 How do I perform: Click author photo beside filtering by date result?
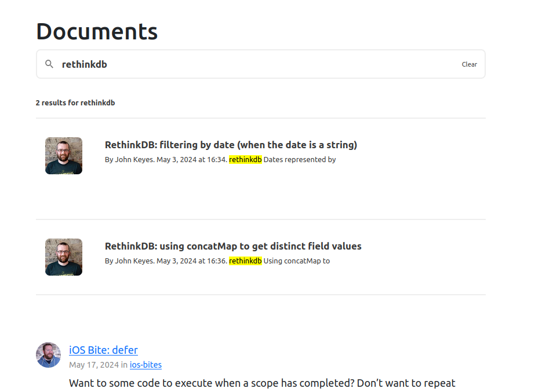64,156
